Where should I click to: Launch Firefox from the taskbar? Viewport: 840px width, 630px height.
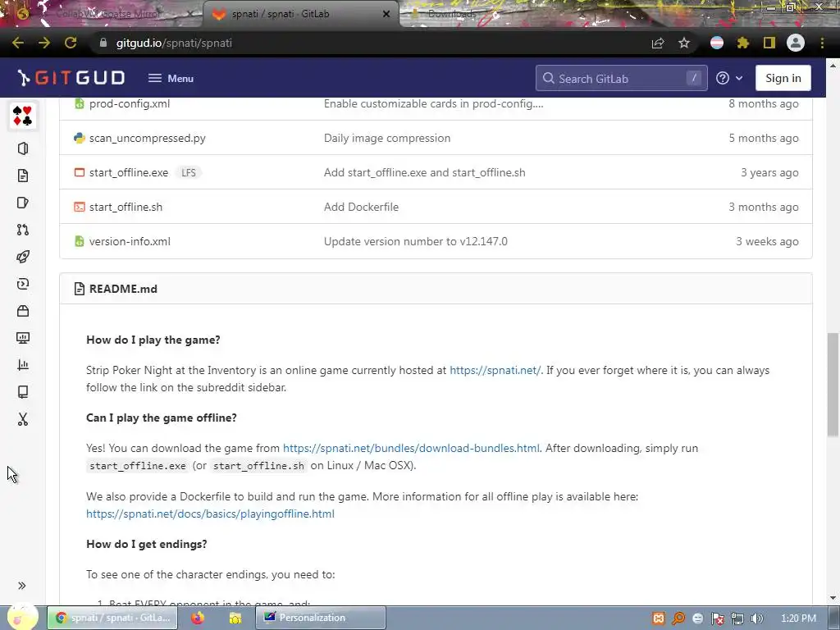(198, 618)
